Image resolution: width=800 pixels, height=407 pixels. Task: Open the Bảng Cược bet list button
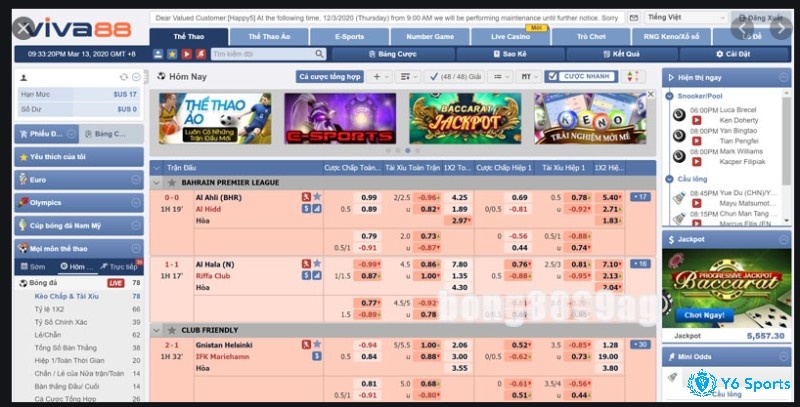(393, 54)
